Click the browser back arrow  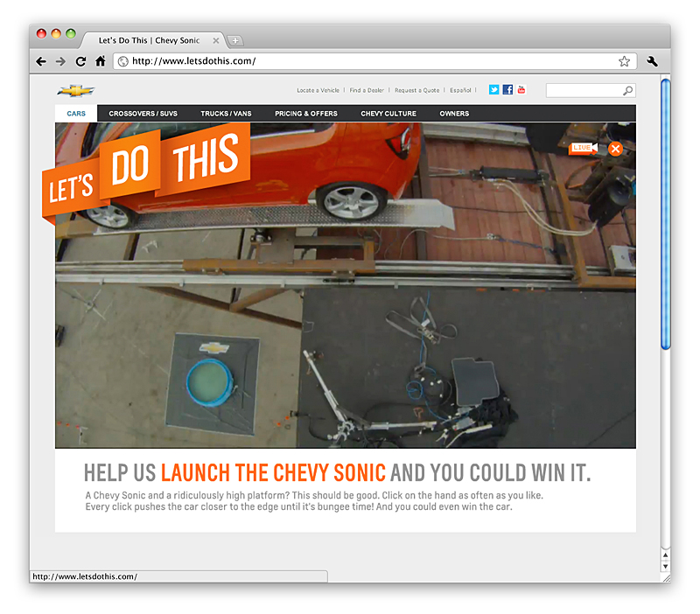coord(41,61)
